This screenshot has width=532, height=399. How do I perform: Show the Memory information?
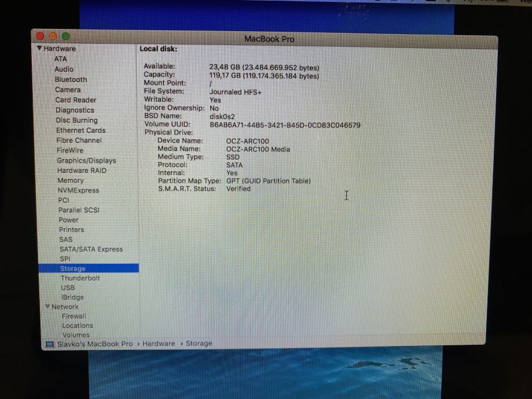[70, 180]
